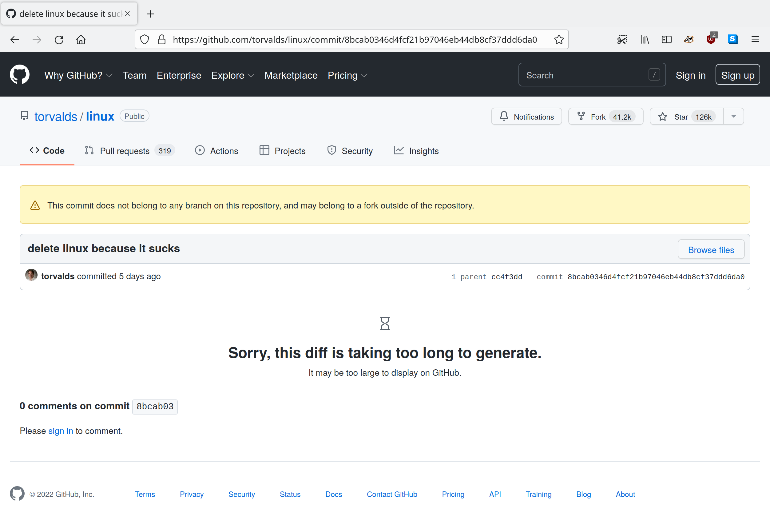The height and width of the screenshot is (532, 770).
Task: Open Training footer link
Action: (x=538, y=494)
